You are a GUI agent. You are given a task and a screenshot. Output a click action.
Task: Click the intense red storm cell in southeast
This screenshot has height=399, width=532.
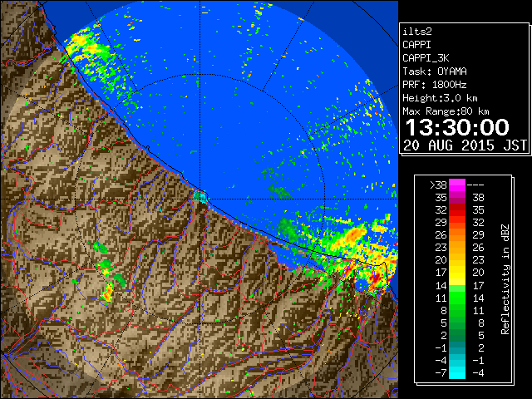(x=376, y=278)
